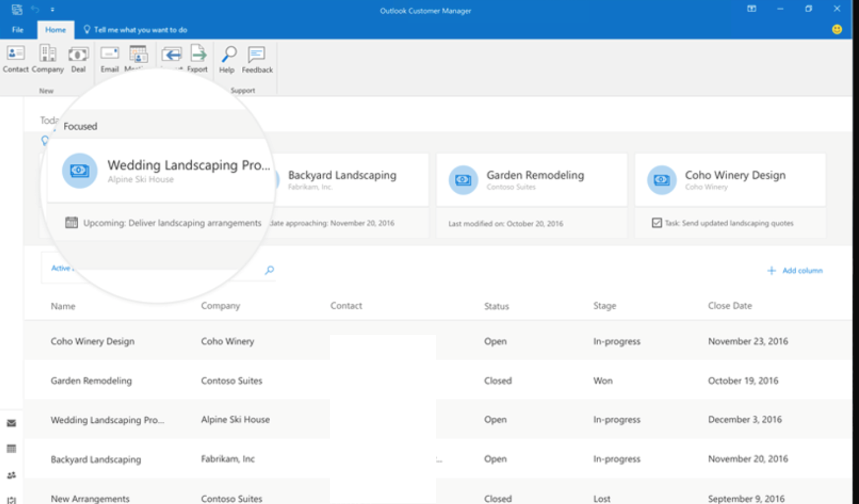Viewport: 859px width, 504px height.
Task: Click the Wedding Landscaping card deal icon
Action: coord(79,170)
